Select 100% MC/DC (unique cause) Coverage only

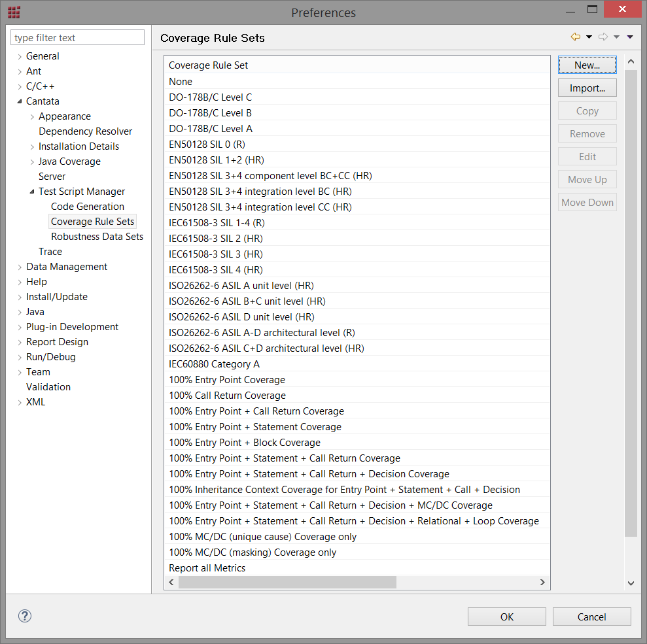357,536
